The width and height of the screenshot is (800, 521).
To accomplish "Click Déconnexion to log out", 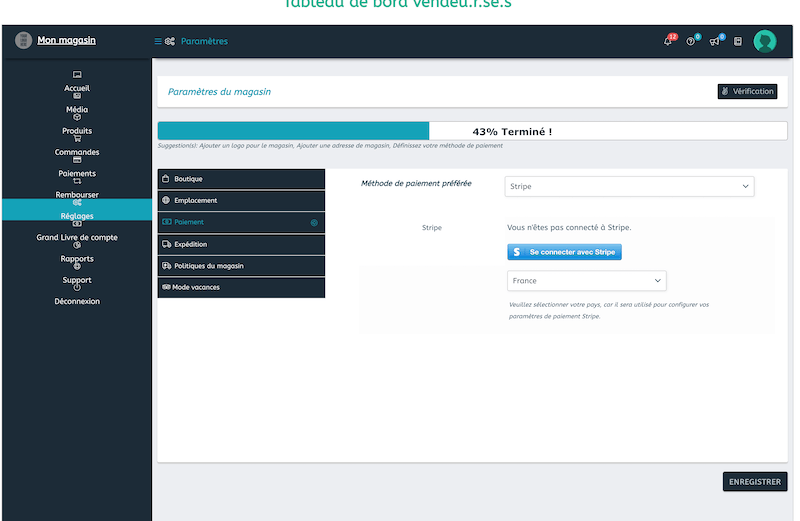I will click(77, 301).
